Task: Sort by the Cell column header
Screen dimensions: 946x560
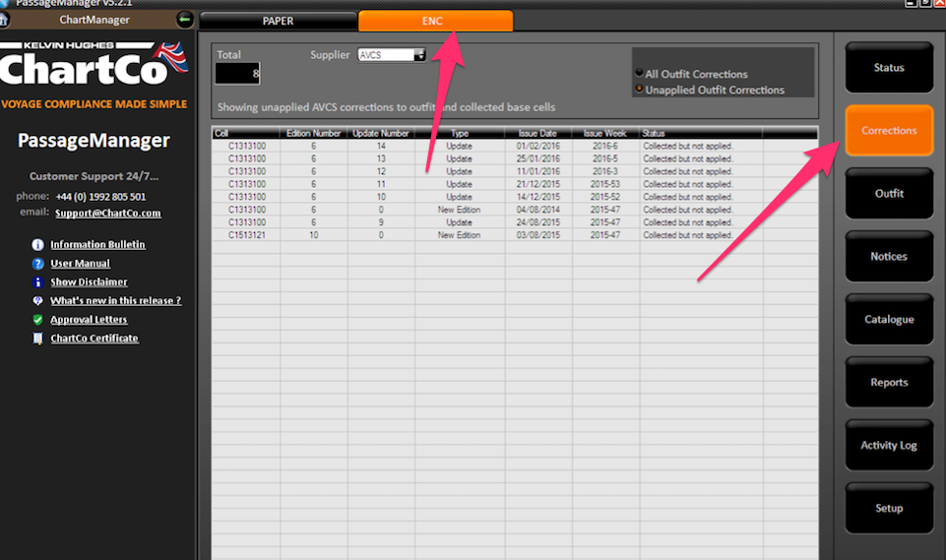Action: pyautogui.click(x=246, y=134)
